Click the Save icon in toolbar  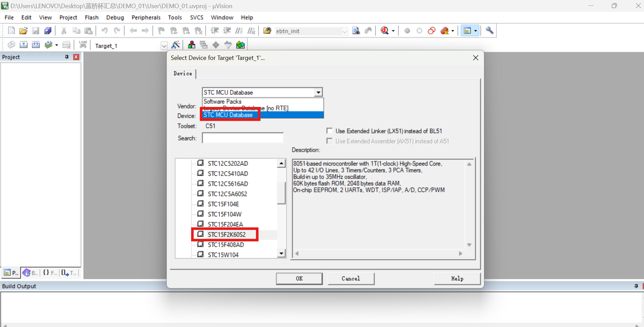coord(36,31)
